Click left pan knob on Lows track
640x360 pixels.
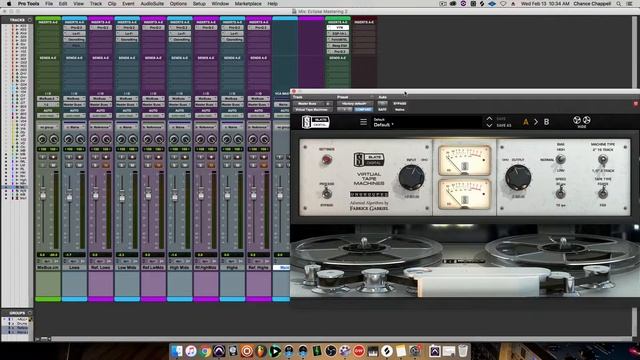69,140
